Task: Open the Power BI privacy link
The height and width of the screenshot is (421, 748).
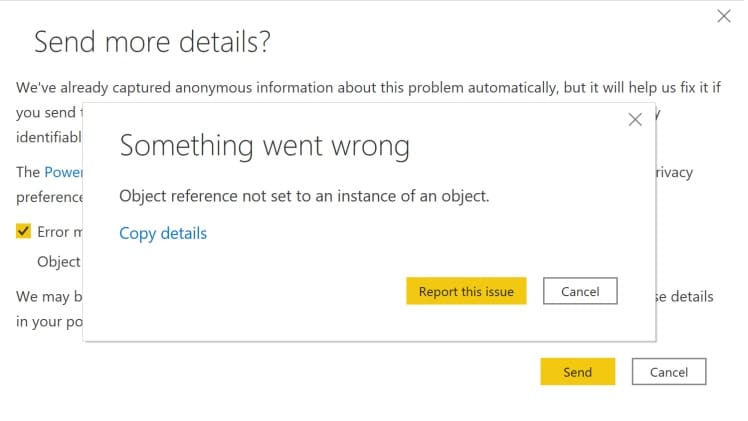Action: [x=63, y=172]
